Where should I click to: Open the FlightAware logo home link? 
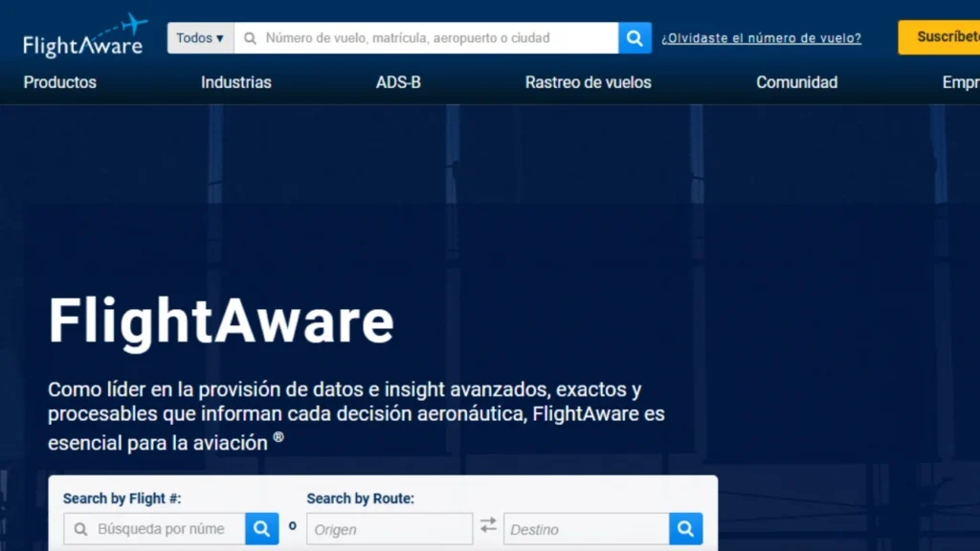tap(85, 36)
